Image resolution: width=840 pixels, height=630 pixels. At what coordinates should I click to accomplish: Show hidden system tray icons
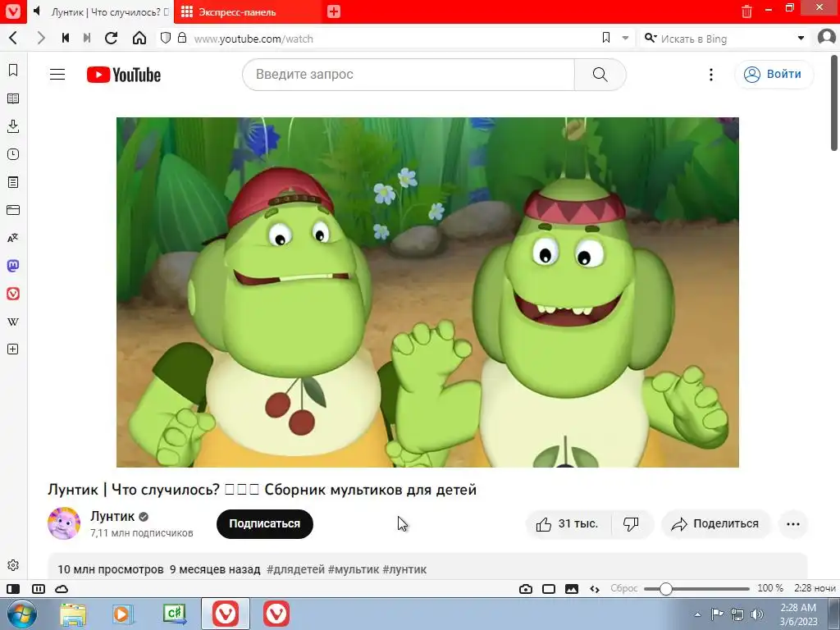[697, 614]
